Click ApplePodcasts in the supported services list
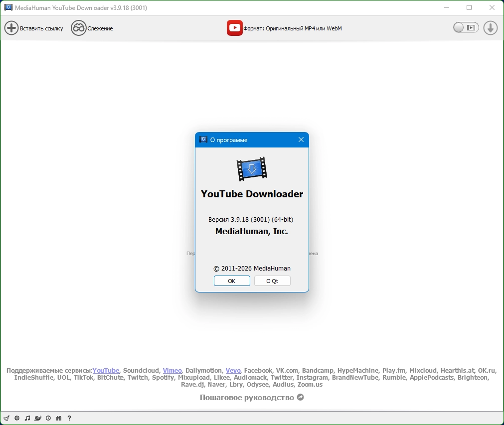 point(432,378)
